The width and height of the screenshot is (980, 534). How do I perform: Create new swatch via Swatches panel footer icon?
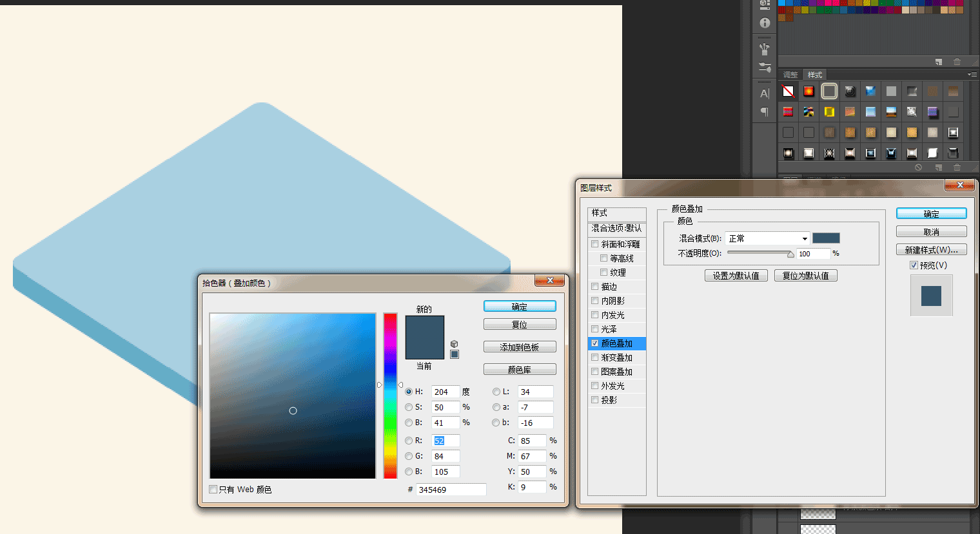[939, 62]
